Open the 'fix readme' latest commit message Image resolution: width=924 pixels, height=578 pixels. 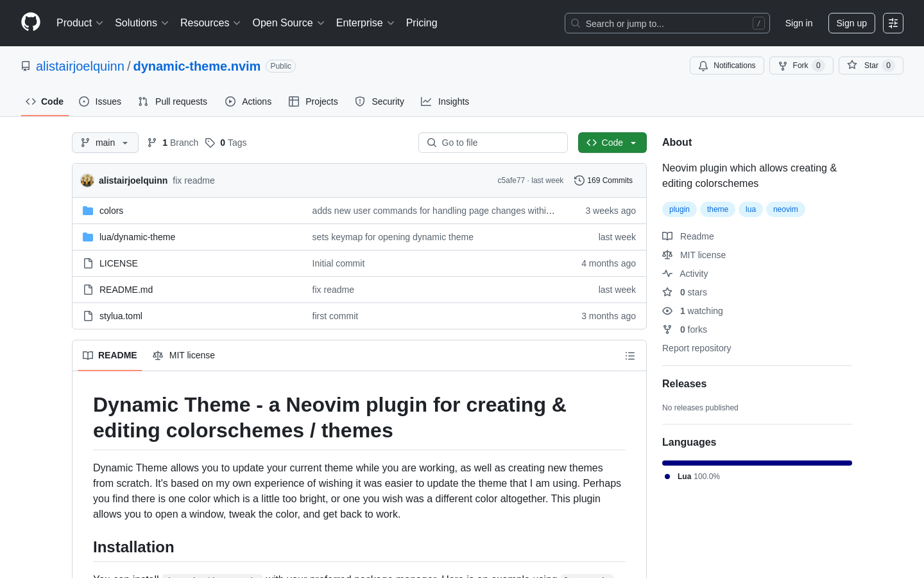point(194,180)
